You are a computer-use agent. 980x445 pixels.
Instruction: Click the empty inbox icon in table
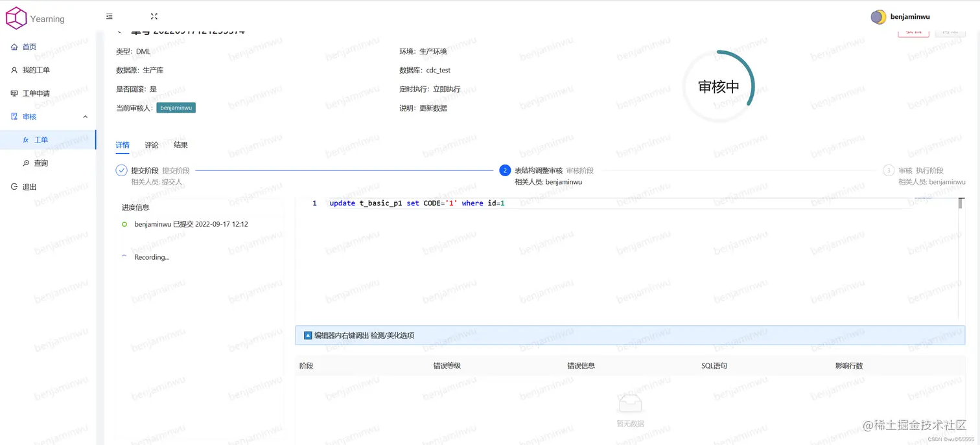pos(630,404)
